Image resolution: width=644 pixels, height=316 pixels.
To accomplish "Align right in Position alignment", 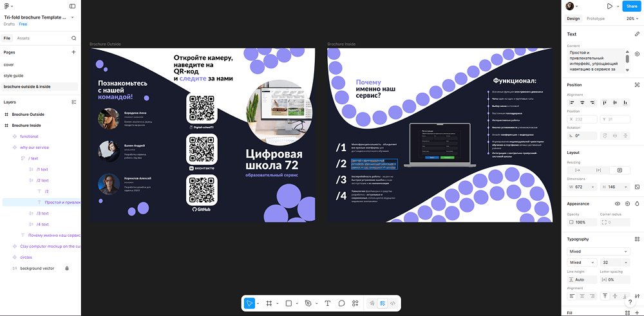I will coord(592,102).
